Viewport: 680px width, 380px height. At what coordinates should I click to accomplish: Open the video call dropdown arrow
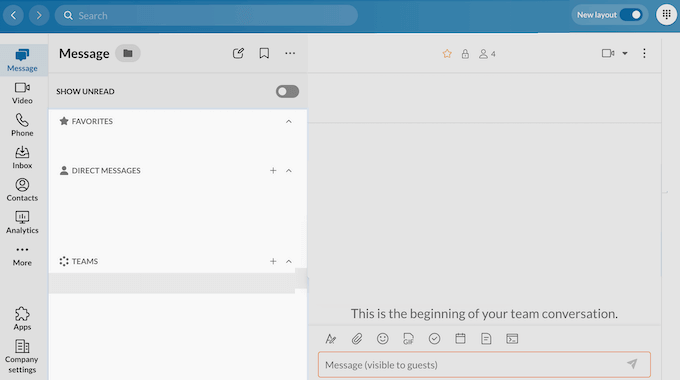[x=625, y=53]
